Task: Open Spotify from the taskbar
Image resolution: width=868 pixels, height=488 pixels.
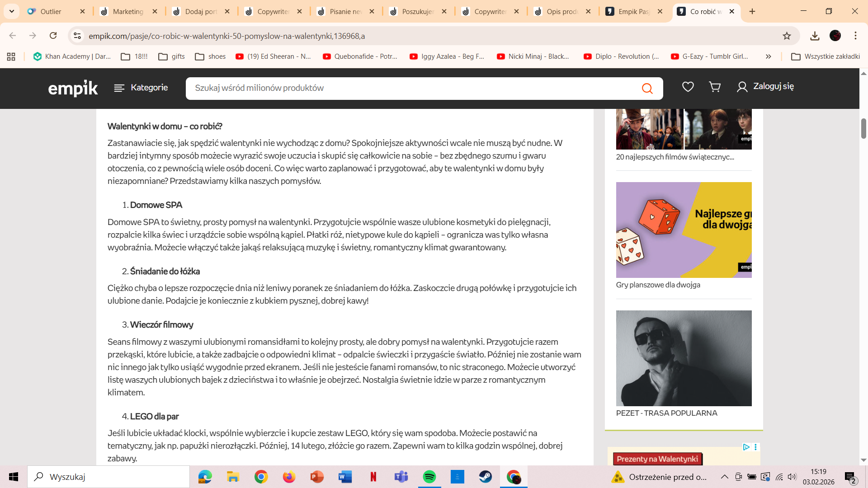Action: click(x=429, y=477)
